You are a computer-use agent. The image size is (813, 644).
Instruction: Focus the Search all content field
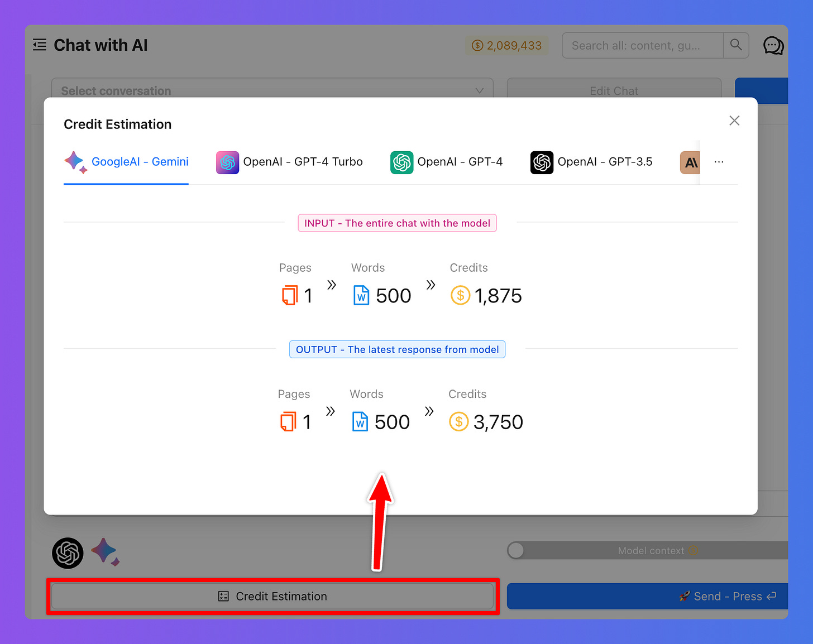[x=643, y=45]
